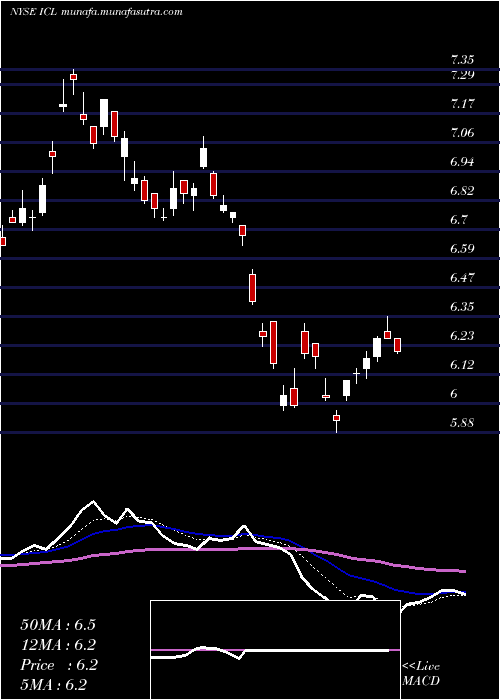Click the 50MA : 6.5 reading
The width and height of the screenshot is (500, 700).
click(58, 625)
